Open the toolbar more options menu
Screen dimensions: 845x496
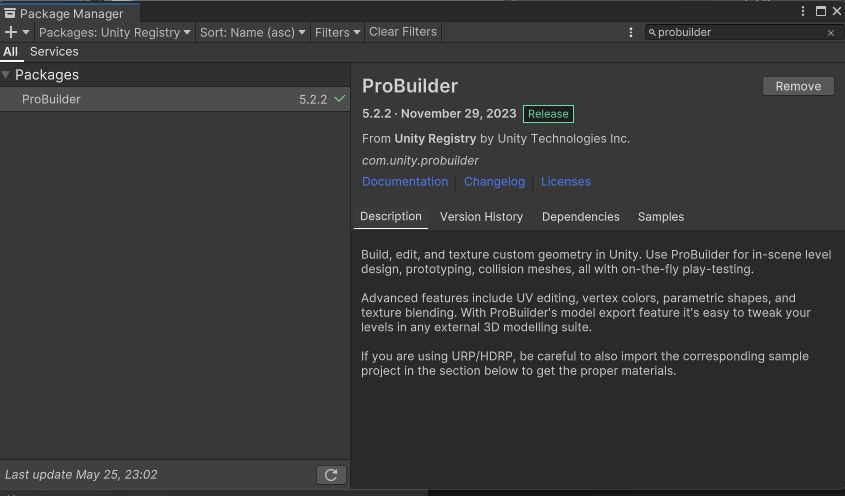pyautogui.click(x=631, y=32)
